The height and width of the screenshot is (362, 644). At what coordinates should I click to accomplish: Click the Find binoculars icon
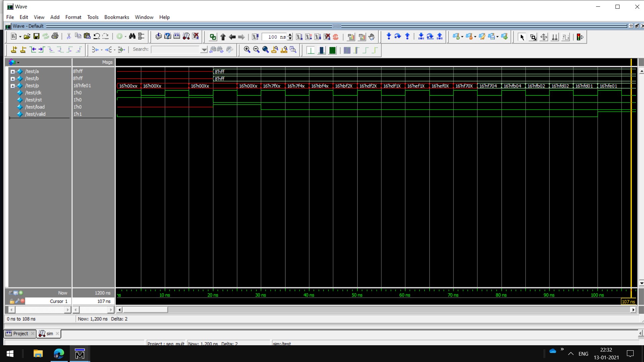132,36
